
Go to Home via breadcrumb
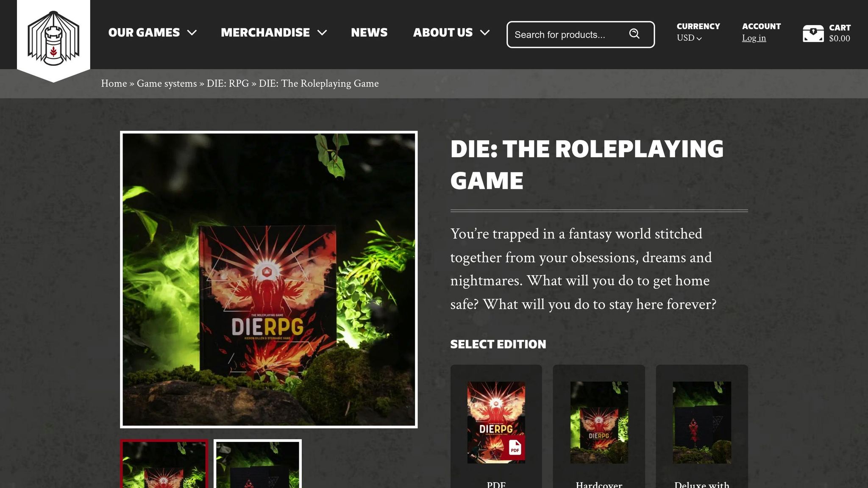[114, 83]
